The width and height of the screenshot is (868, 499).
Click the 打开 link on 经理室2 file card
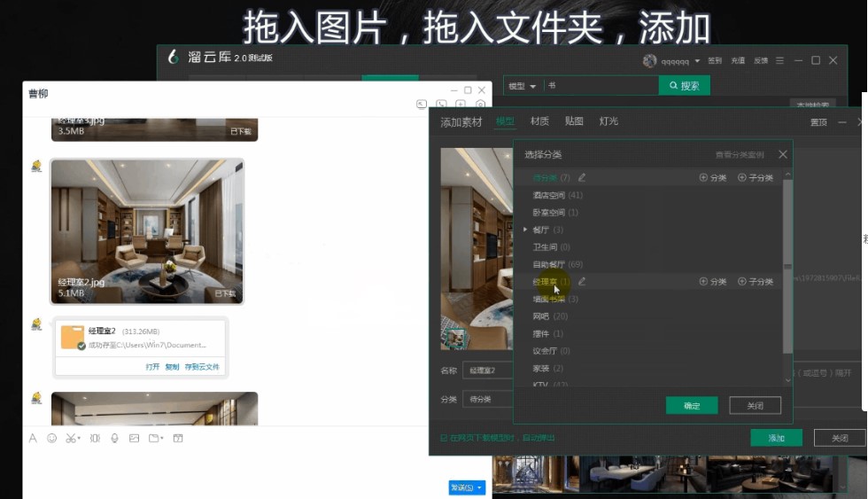152,367
